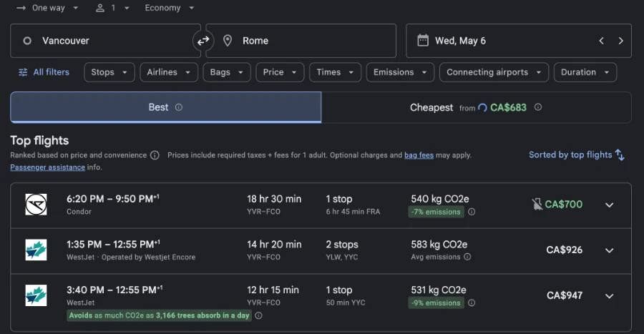Open Connecting airports filter dropdown

point(494,72)
